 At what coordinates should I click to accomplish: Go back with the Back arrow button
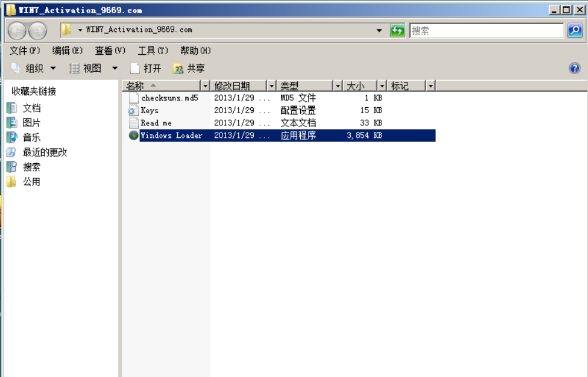point(17,31)
